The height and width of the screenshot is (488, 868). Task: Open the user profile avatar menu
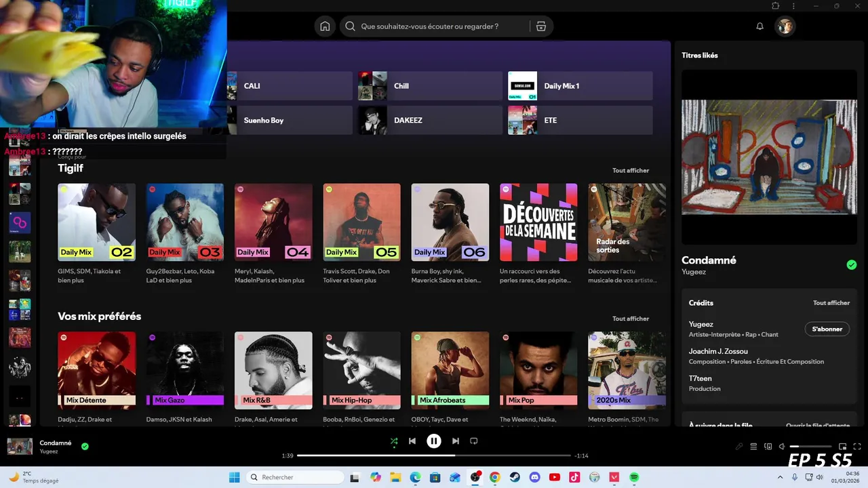pyautogui.click(x=785, y=26)
